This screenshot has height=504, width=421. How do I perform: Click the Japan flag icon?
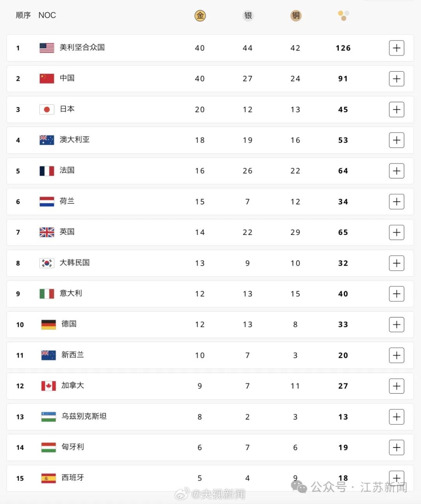(47, 109)
